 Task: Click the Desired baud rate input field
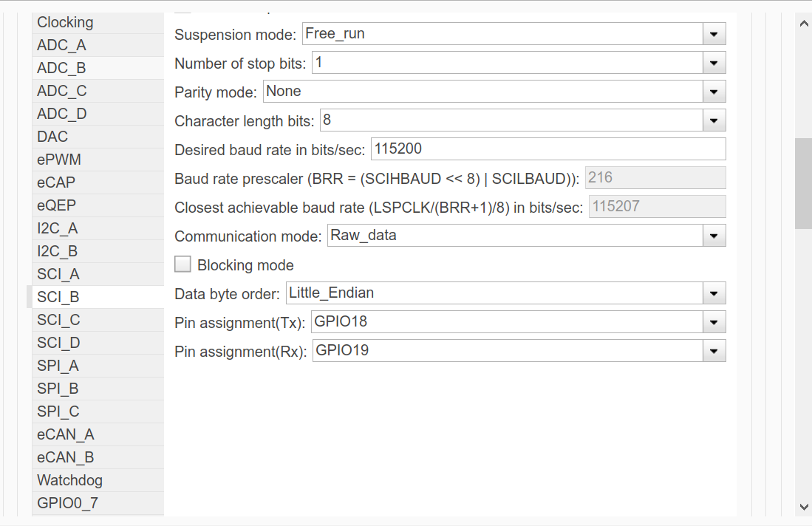point(547,149)
